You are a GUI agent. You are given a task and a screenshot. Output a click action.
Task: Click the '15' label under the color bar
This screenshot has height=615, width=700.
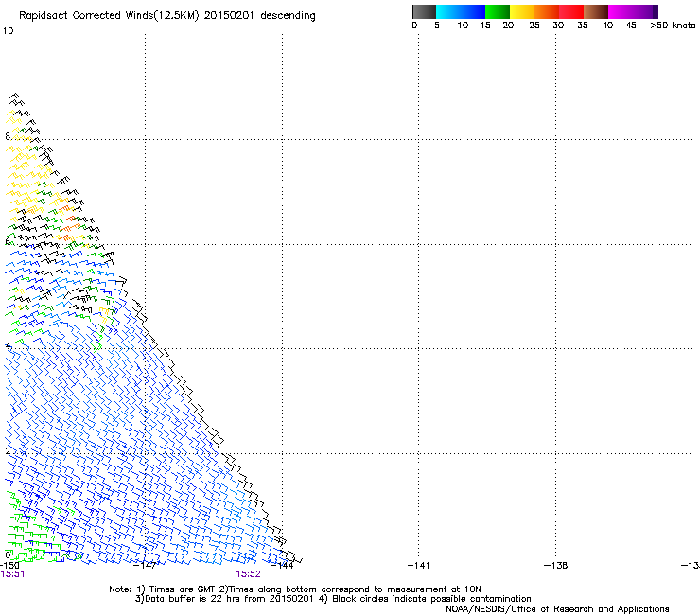tap(485, 26)
